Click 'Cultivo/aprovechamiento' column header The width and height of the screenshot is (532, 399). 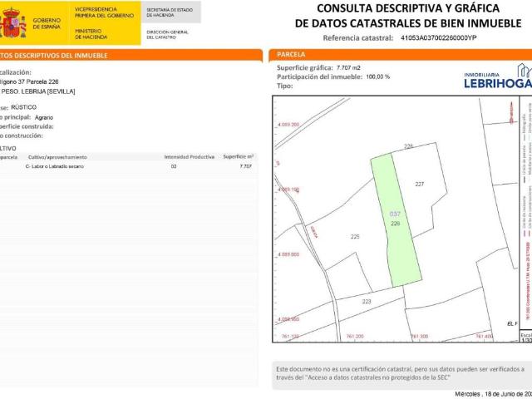click(57, 157)
